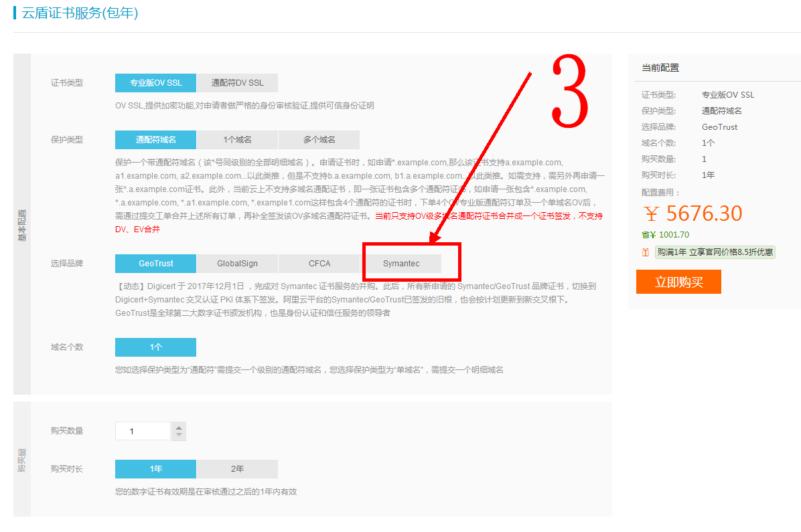801x532 pixels.
Task: Select 1年 purchase duration
Action: coord(155,469)
